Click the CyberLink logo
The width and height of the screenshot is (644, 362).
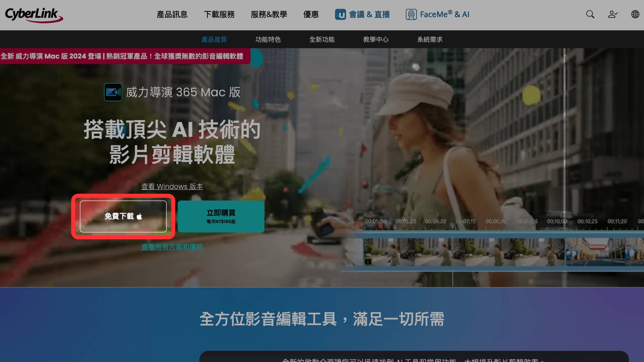[x=34, y=15]
